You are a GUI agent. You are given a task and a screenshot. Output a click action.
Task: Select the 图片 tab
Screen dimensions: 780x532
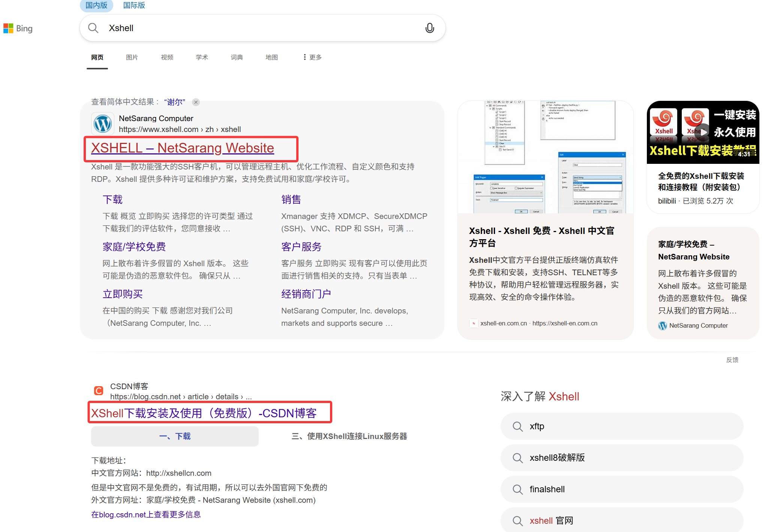click(x=132, y=57)
